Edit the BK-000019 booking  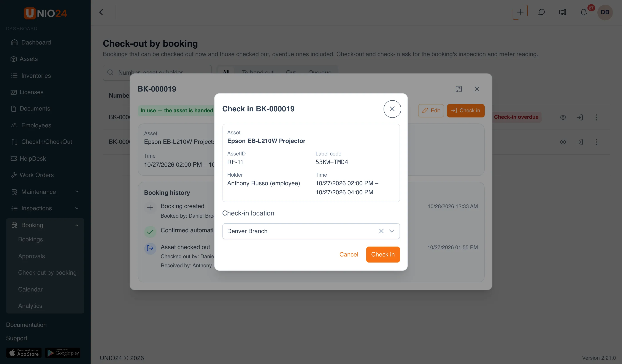[x=431, y=111]
